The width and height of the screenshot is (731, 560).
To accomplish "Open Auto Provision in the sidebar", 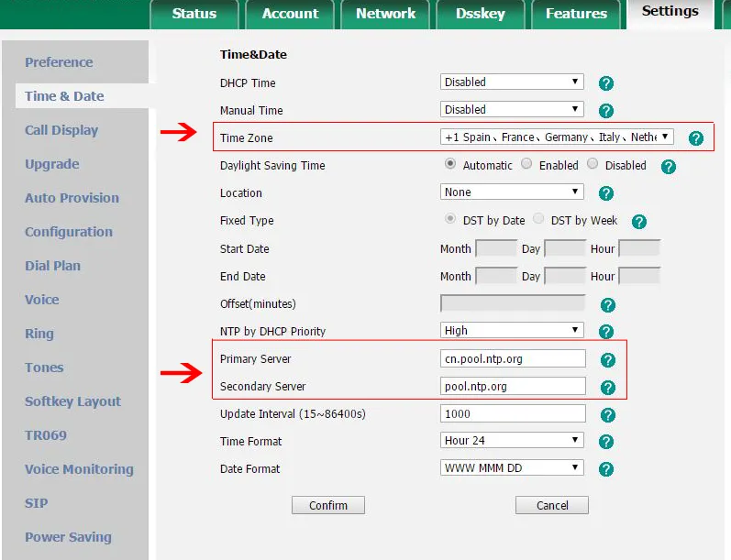I will (x=72, y=198).
